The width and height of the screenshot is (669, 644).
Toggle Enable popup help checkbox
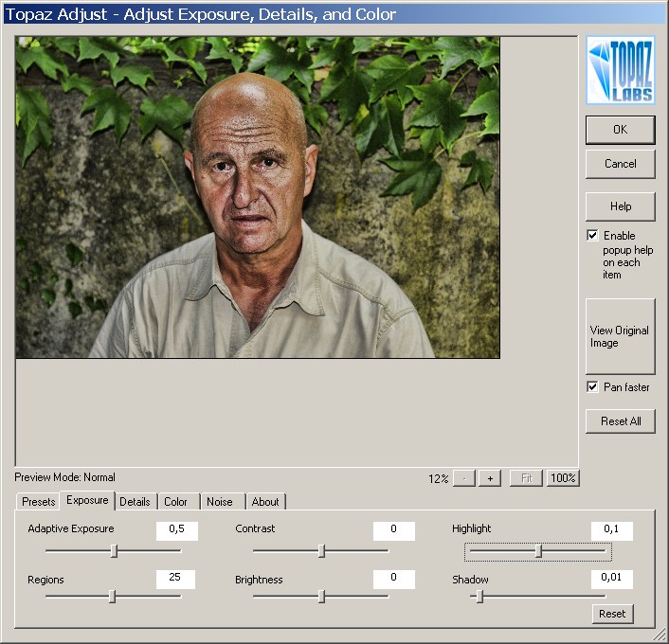[x=592, y=236]
